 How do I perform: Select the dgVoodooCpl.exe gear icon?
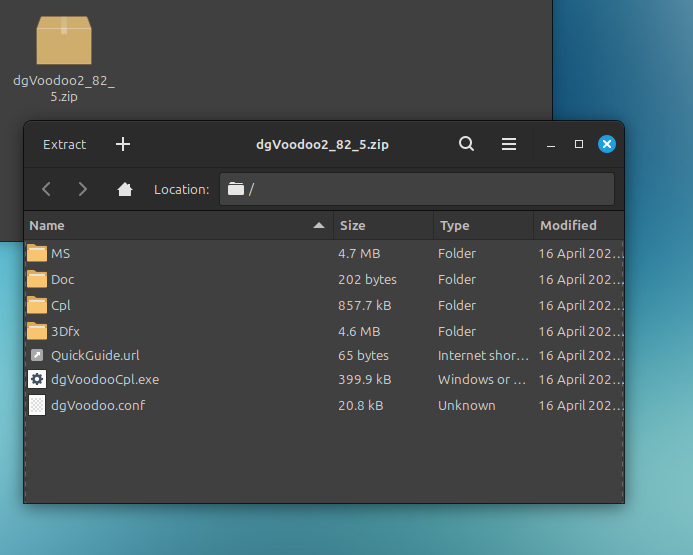pyautogui.click(x=37, y=379)
